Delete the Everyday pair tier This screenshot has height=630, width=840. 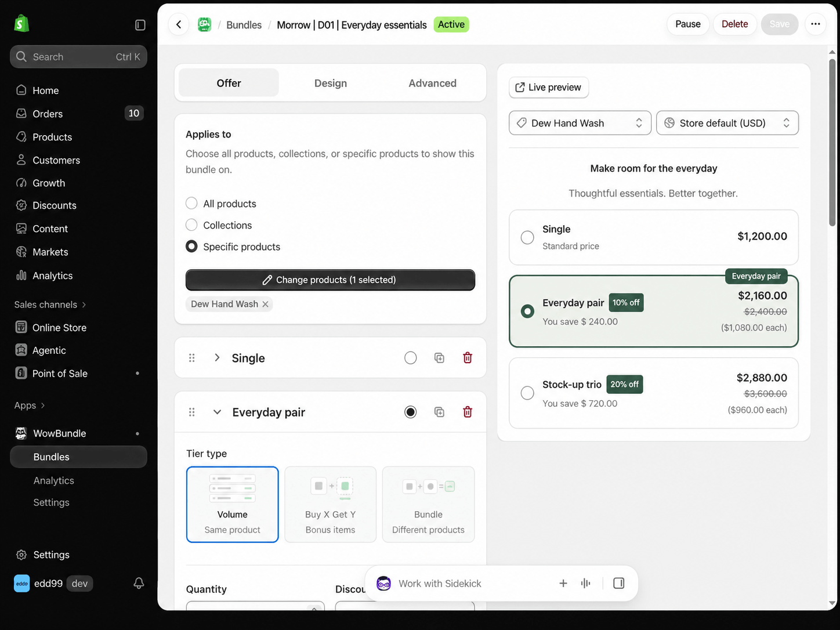click(468, 412)
